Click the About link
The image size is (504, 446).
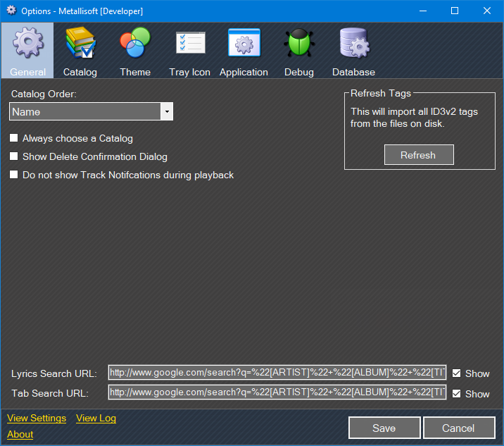coord(20,434)
